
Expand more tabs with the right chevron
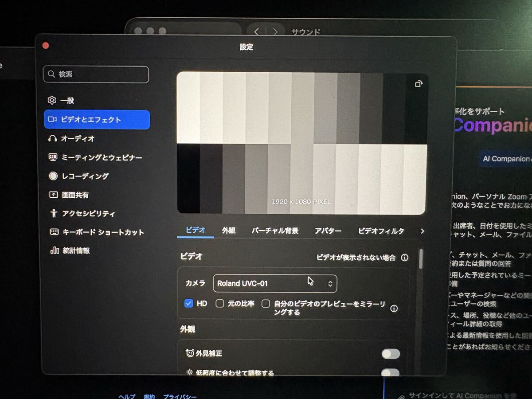(x=422, y=231)
